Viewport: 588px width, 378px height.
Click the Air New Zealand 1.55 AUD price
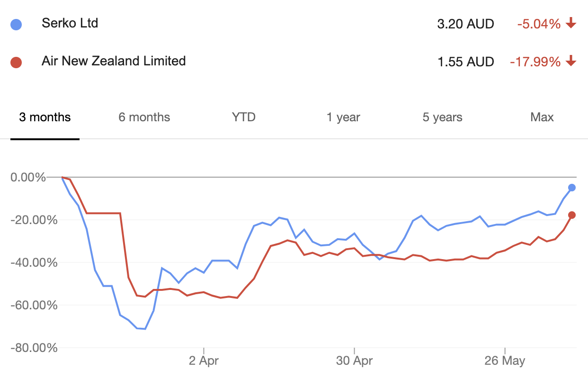[465, 62]
